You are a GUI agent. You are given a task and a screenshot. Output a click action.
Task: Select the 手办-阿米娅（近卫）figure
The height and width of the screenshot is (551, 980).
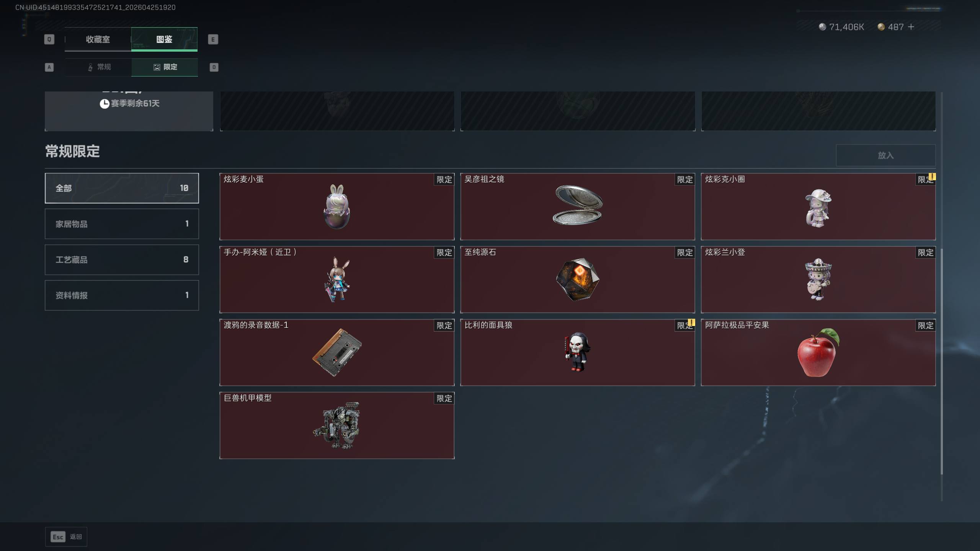coord(337,280)
